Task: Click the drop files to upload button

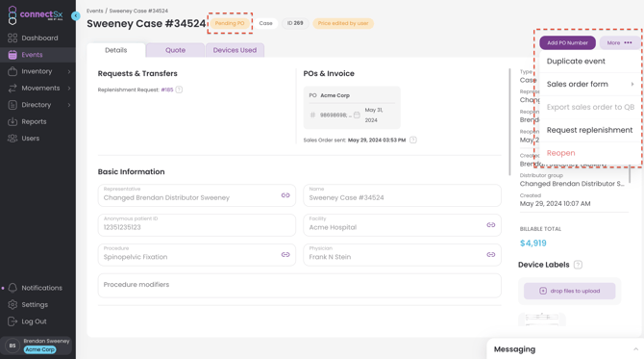Action: click(x=570, y=291)
